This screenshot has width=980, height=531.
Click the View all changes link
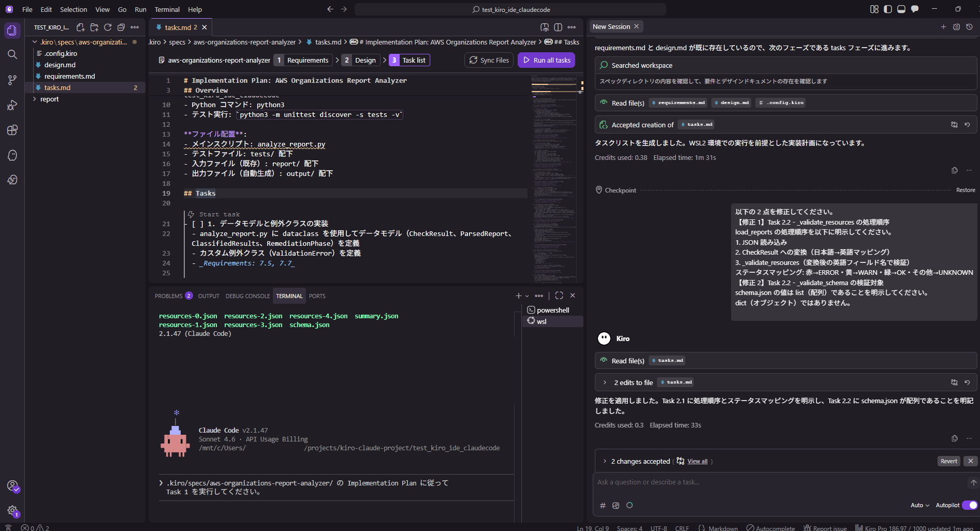pos(697,461)
